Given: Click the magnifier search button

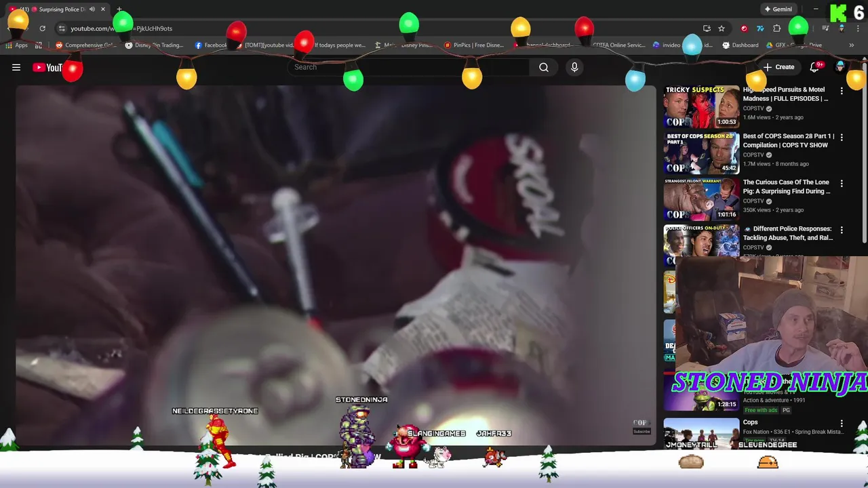Looking at the screenshot, I should pyautogui.click(x=544, y=67).
